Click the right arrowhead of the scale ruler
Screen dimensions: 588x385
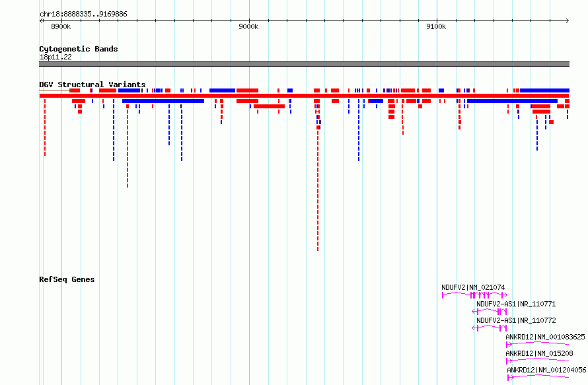(568, 20)
